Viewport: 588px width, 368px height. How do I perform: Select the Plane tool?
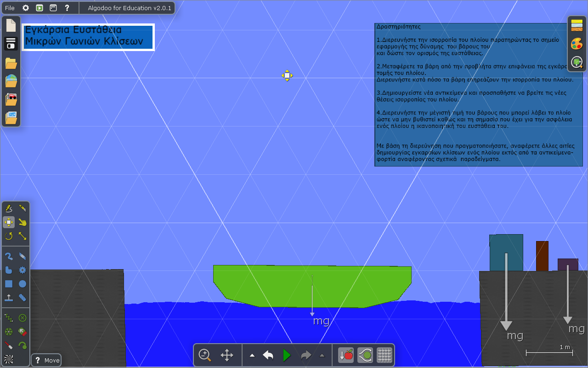click(x=9, y=298)
